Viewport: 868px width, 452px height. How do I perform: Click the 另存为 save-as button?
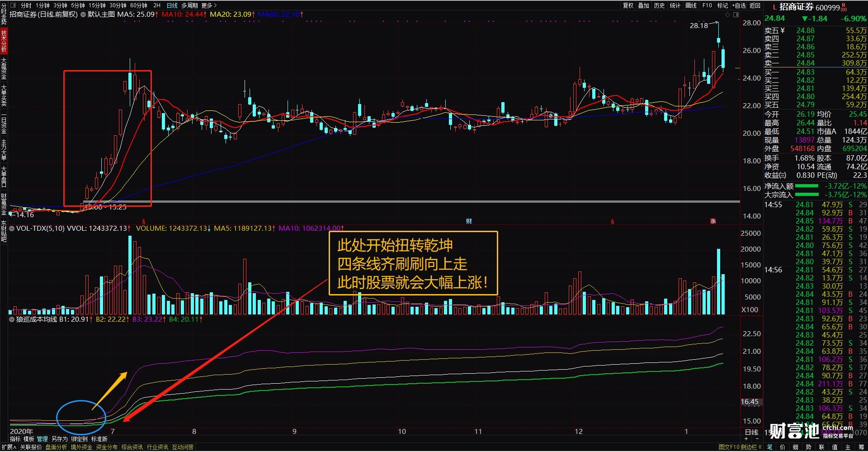tap(59, 439)
